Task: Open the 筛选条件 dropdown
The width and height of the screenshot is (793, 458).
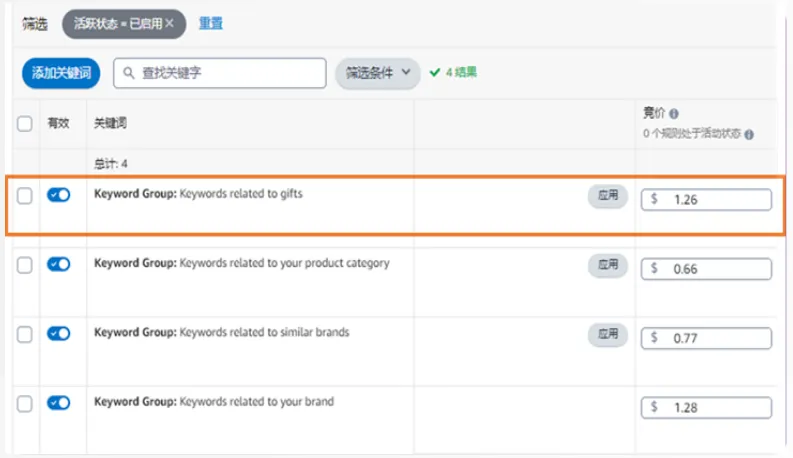Action: click(x=377, y=73)
